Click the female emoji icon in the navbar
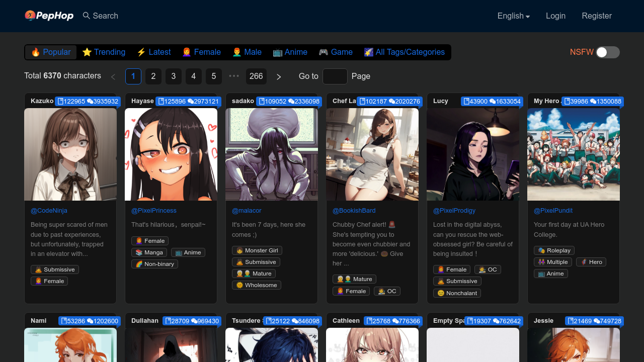 point(186,52)
